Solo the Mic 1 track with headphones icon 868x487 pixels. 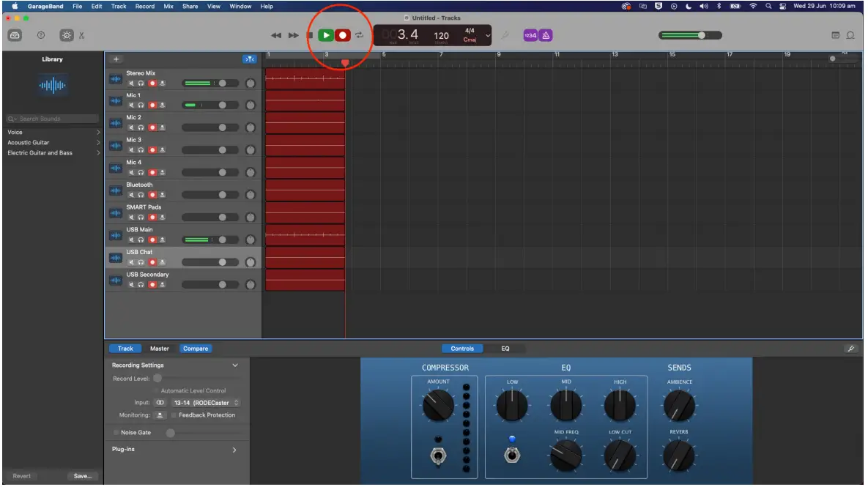[x=141, y=105]
